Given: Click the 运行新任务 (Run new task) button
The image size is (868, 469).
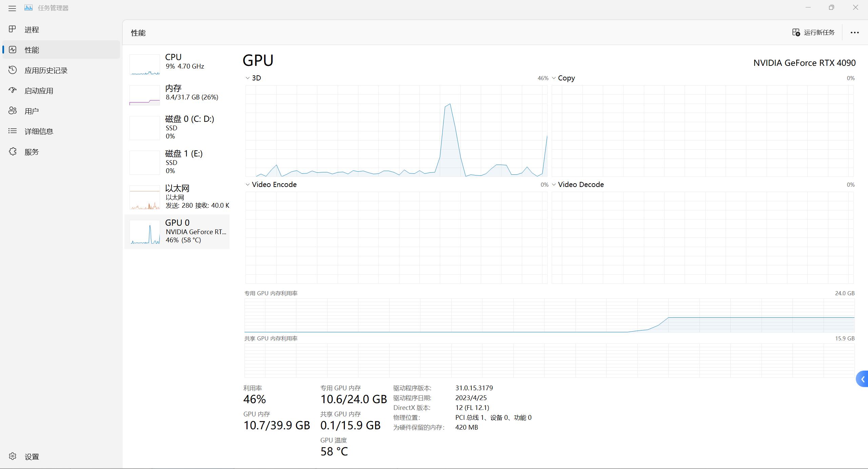Looking at the screenshot, I should point(813,32).
